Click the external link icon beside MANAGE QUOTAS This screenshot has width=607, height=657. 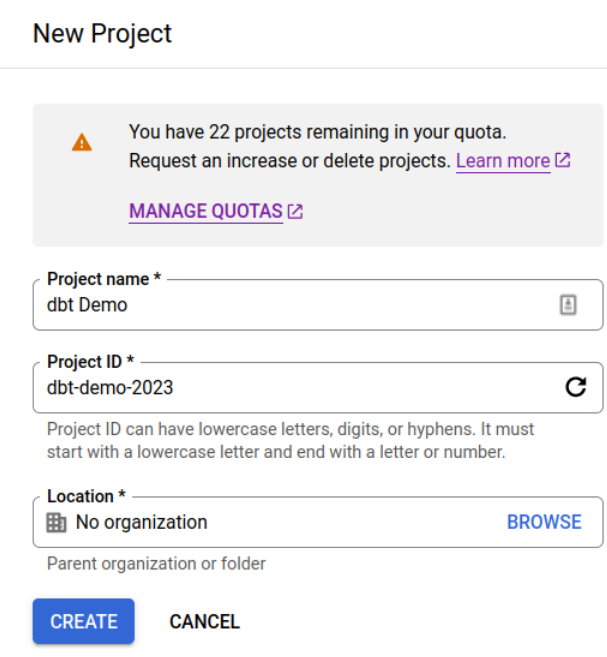[295, 211]
